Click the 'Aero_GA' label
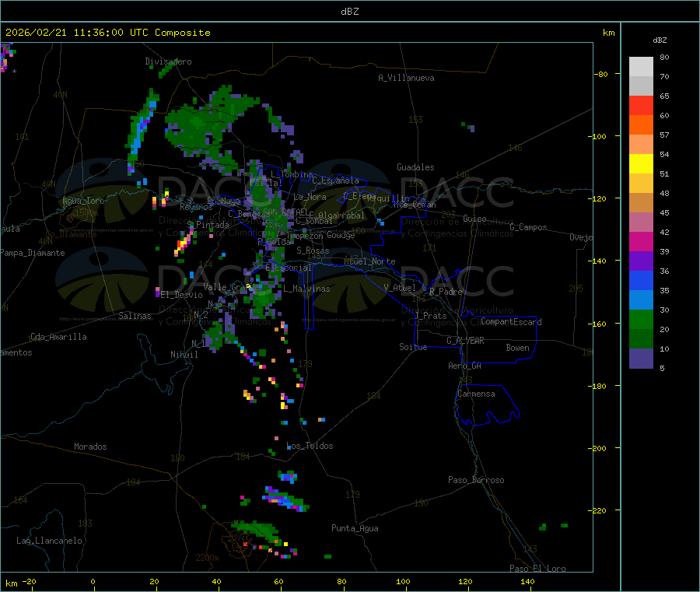700x592 pixels. point(464,366)
